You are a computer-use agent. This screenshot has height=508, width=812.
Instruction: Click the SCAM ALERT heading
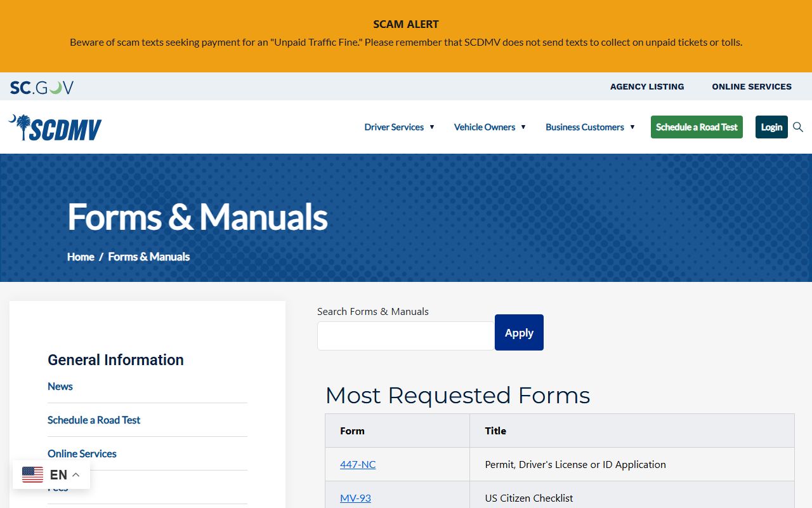(406, 24)
